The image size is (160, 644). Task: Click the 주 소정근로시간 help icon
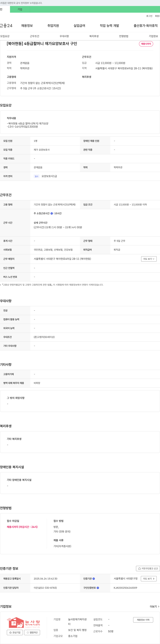point(52,213)
